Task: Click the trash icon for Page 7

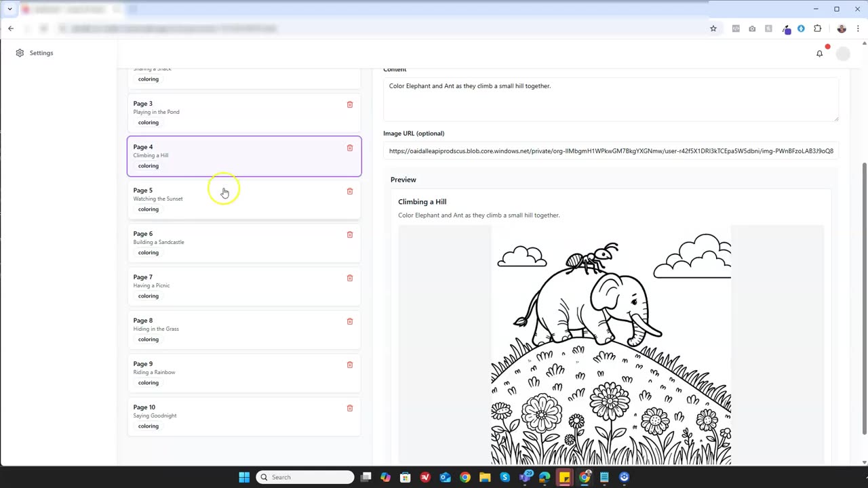Action: (x=350, y=278)
